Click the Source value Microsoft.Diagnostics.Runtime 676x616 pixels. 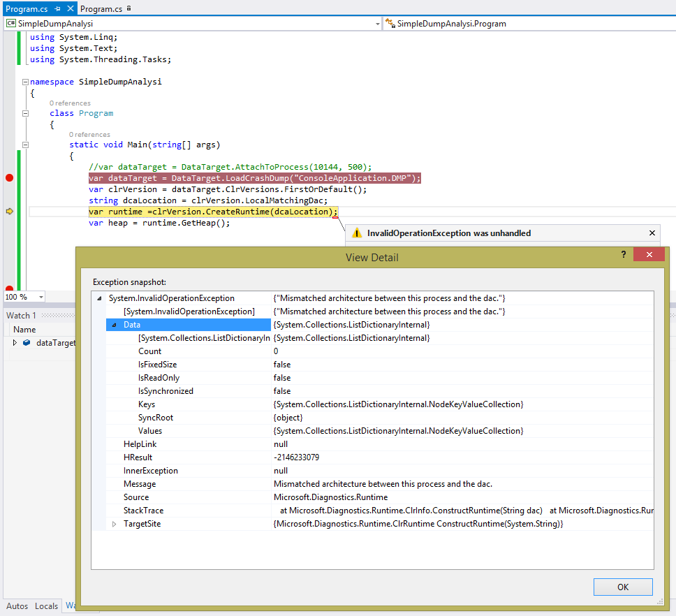(x=331, y=497)
